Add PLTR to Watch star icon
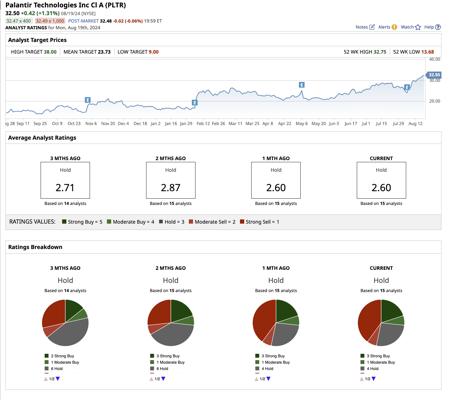The width and height of the screenshot is (451, 400). tap(418, 27)
